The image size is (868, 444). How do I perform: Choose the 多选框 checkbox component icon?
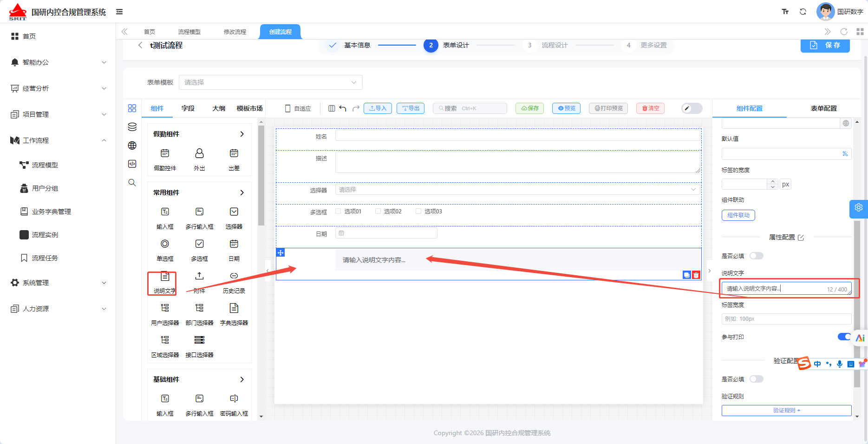tap(199, 244)
